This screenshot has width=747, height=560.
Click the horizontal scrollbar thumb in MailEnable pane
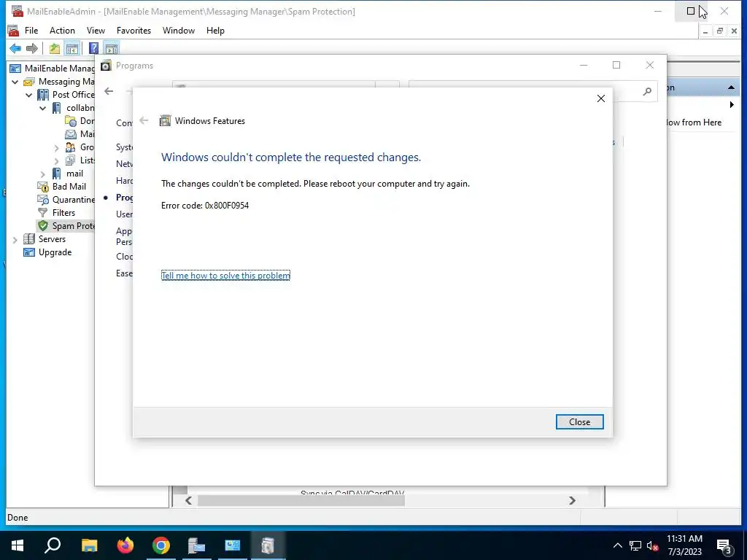301,500
